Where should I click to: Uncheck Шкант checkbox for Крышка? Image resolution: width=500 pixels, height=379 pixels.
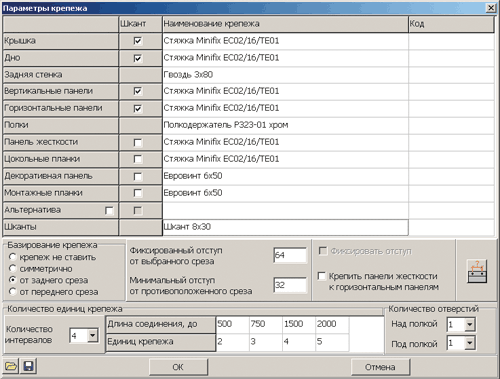(137, 41)
